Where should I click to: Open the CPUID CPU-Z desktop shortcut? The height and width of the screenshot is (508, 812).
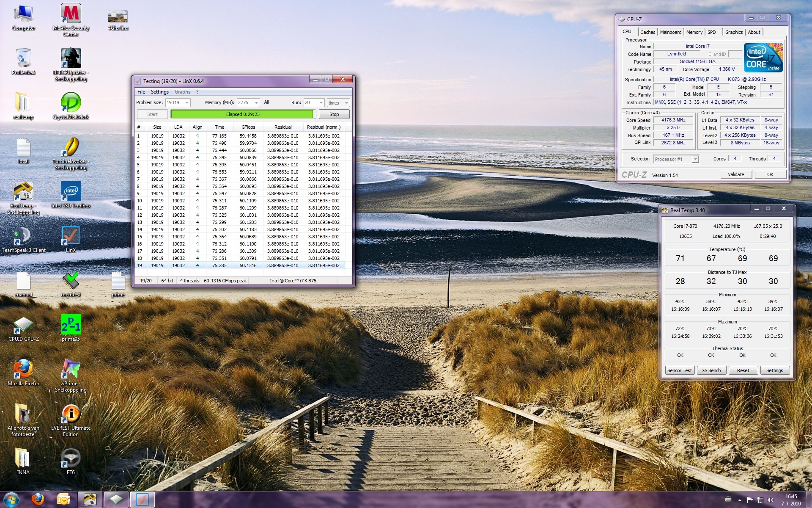click(x=23, y=325)
